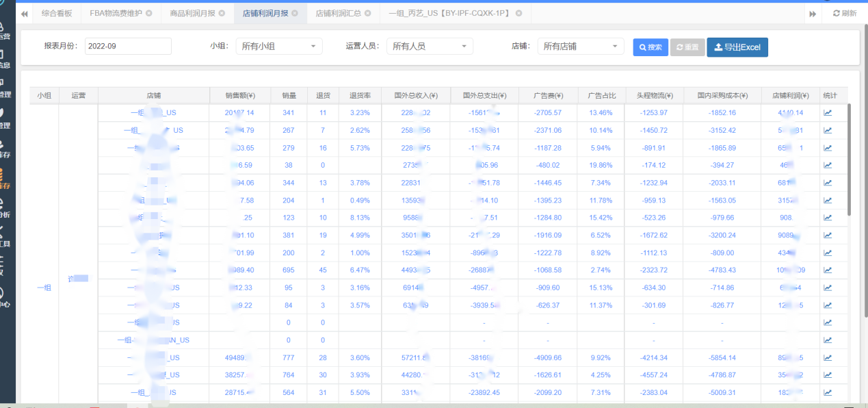
Task: Open chart statistics for the bottom table row
Action: [828, 392]
